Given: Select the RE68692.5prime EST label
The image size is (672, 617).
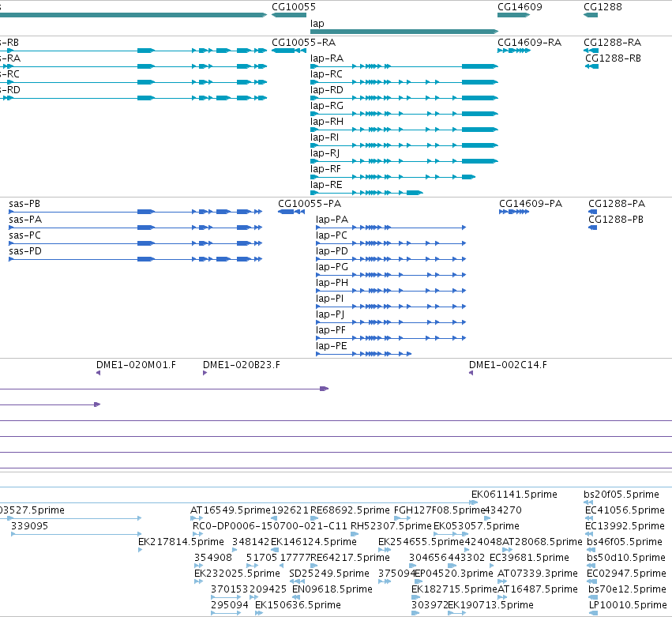Looking at the screenshot, I should pyautogui.click(x=350, y=510).
